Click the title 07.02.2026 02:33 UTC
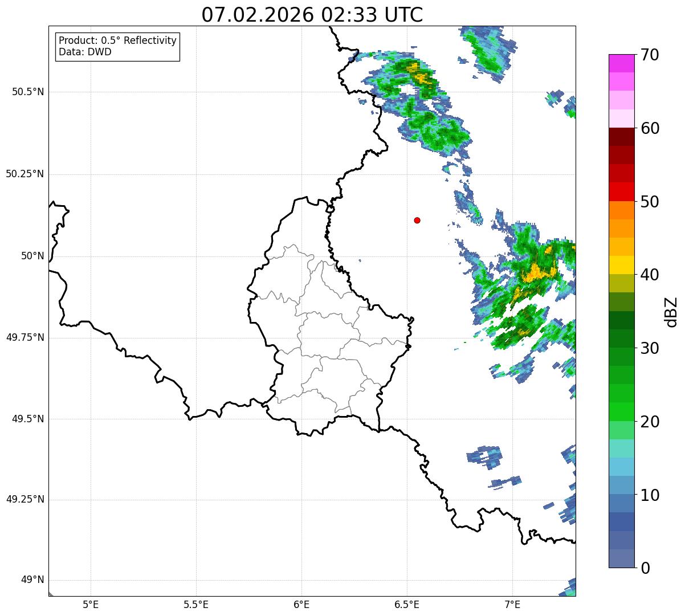Viewport: 685px width, 616px height. (x=312, y=15)
